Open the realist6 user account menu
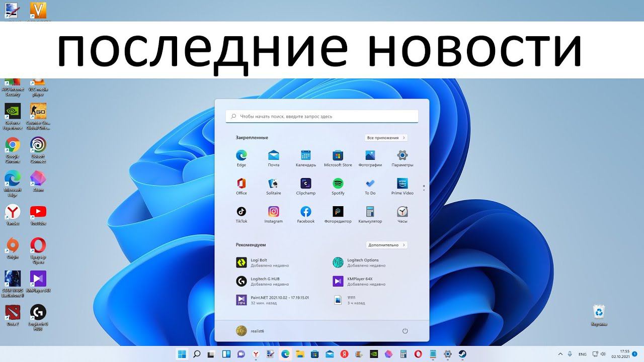This screenshot has height=362, width=644. click(x=250, y=331)
